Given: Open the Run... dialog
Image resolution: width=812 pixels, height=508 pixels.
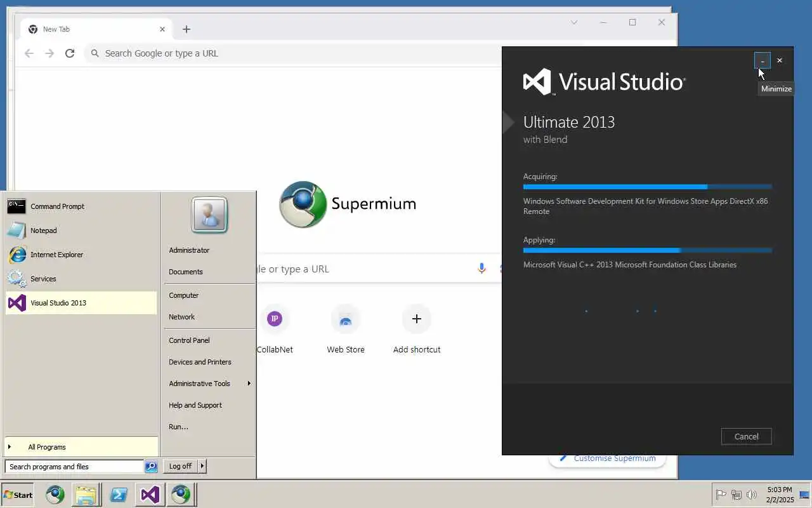Looking at the screenshot, I should click(209, 427).
